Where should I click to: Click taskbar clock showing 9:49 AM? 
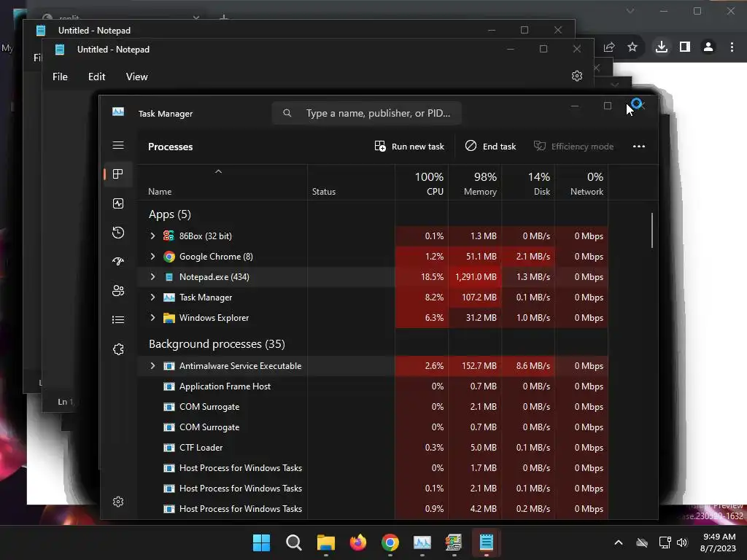719,542
